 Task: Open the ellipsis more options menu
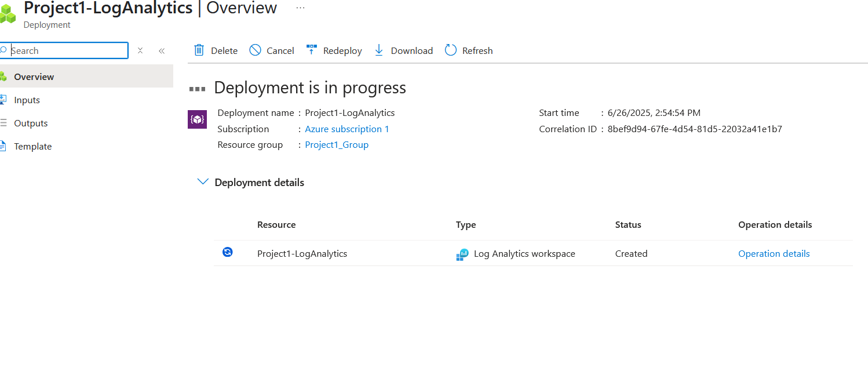tap(300, 8)
